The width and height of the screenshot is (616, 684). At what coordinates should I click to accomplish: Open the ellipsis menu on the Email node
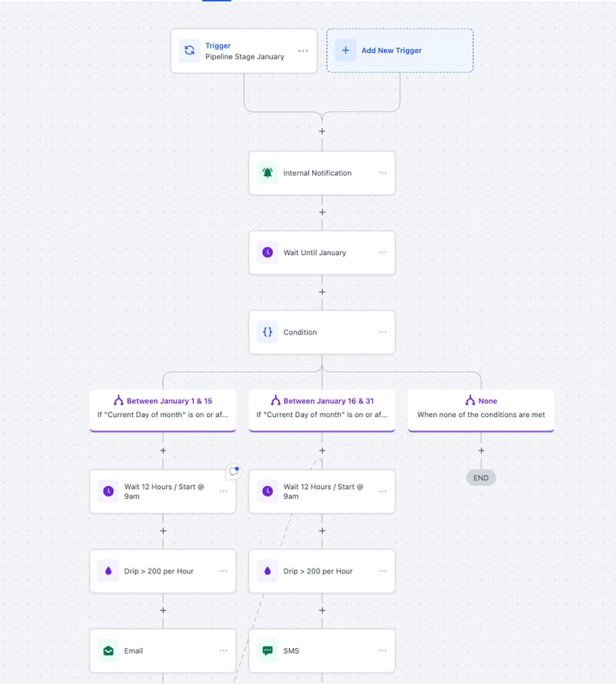coord(222,650)
